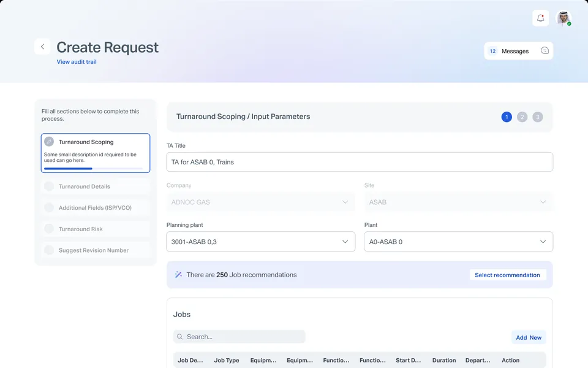Click the Select recommendation button
The image size is (588, 368).
(x=507, y=275)
